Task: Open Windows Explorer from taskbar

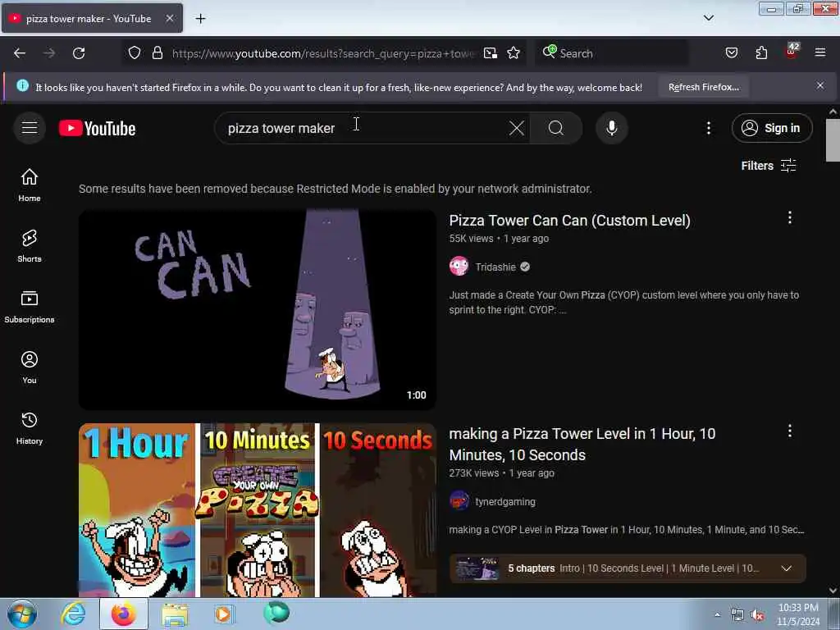Action: click(x=175, y=614)
